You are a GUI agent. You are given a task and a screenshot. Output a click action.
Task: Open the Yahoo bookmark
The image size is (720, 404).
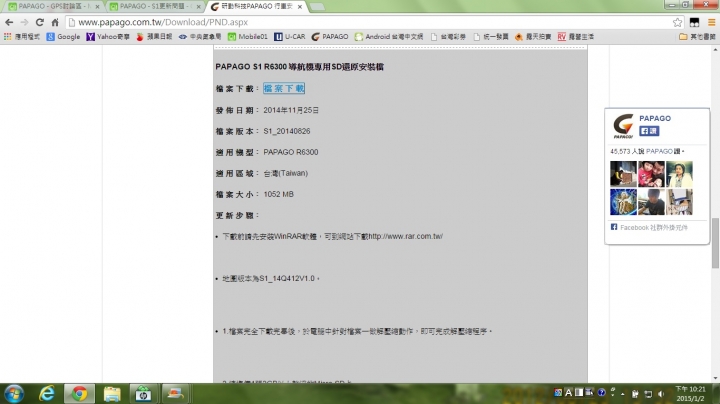pyautogui.click(x=108, y=36)
